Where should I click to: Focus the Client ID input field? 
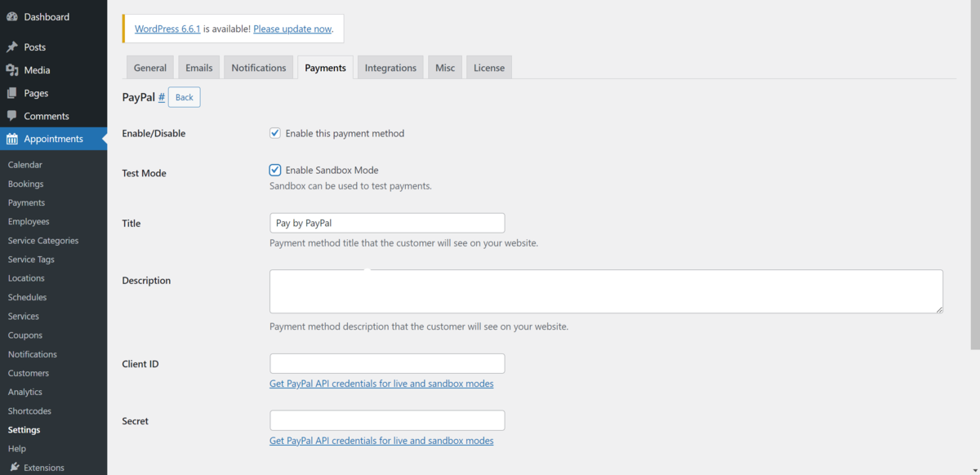click(x=387, y=364)
